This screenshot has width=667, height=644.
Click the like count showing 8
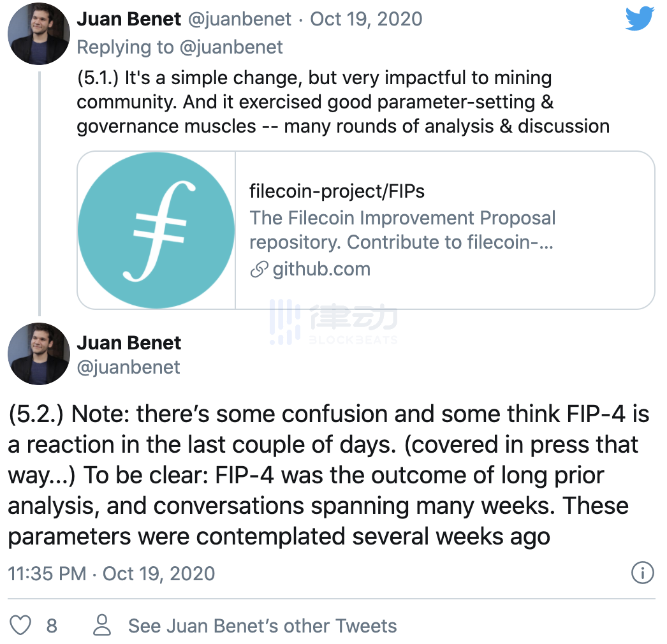point(51,626)
